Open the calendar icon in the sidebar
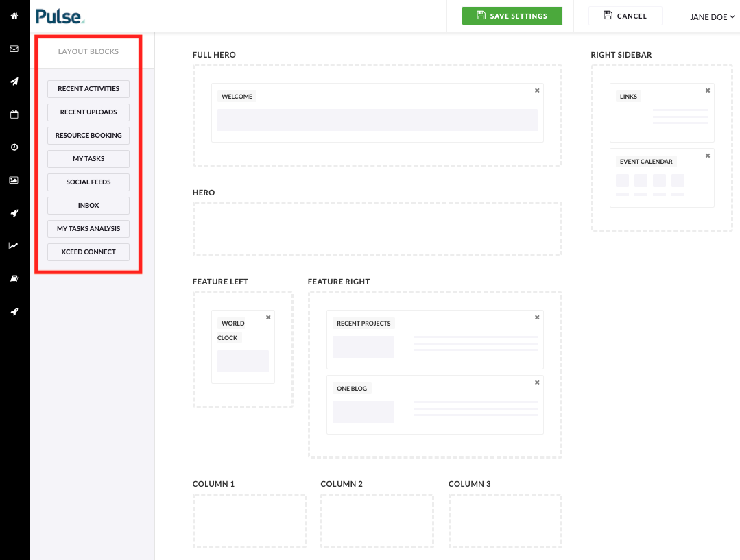This screenshot has width=740, height=560. [x=14, y=114]
